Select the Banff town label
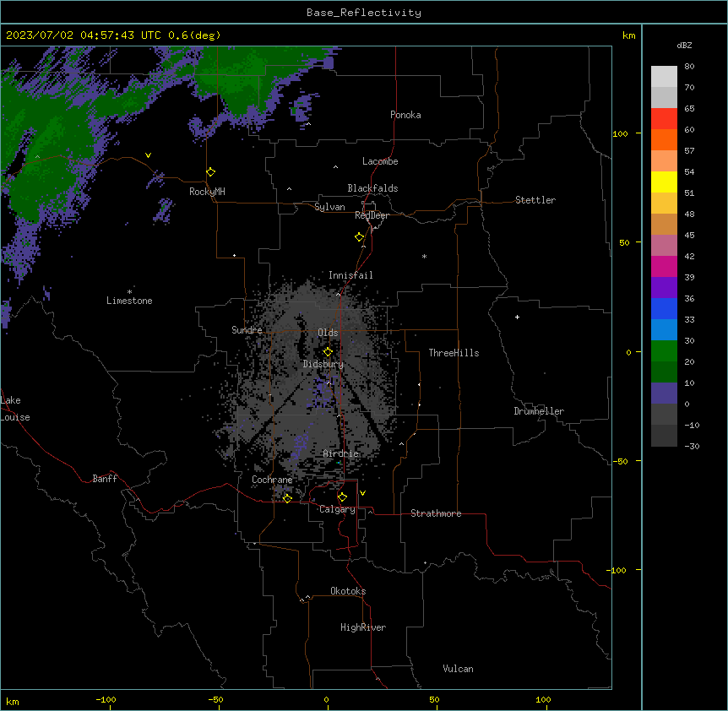Image resolution: width=728 pixels, height=711 pixels. point(105,479)
